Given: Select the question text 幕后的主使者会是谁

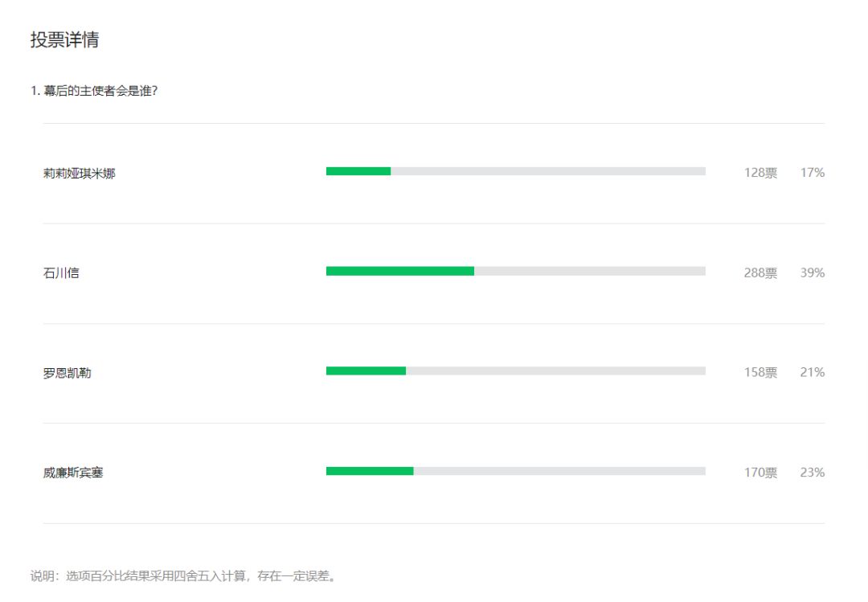Looking at the screenshot, I should coord(94,91).
